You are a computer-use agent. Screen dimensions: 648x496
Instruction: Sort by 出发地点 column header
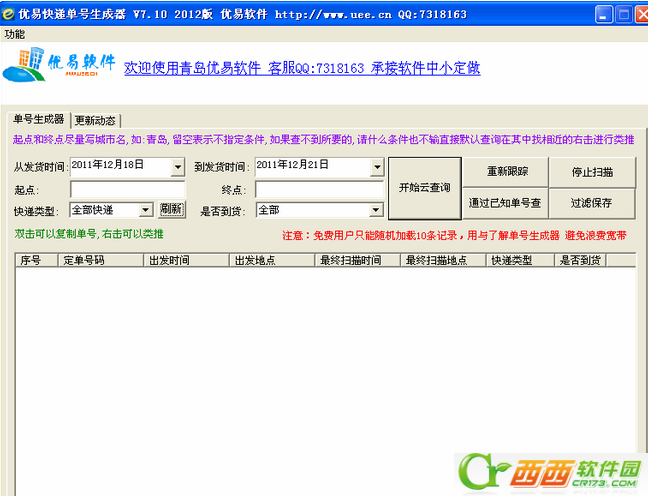point(272,260)
